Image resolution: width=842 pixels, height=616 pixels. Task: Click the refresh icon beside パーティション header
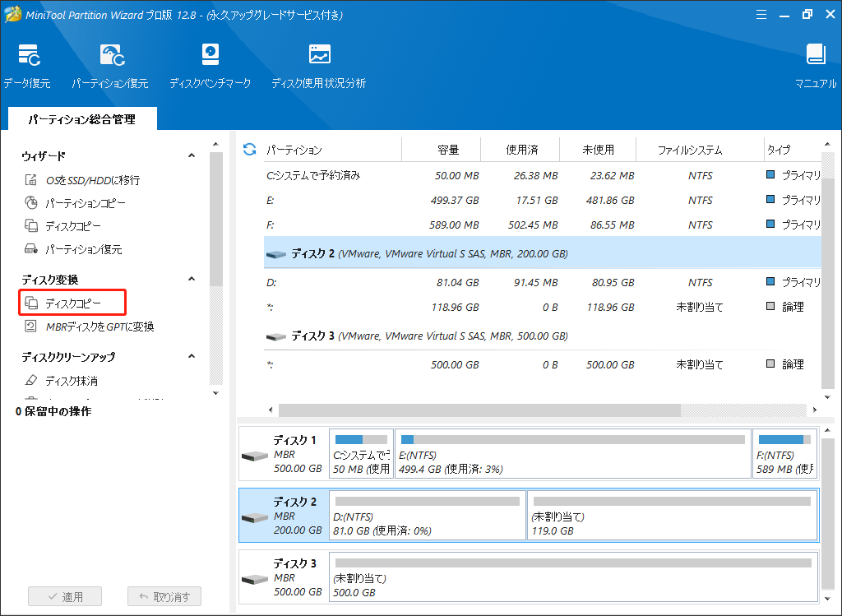250,150
